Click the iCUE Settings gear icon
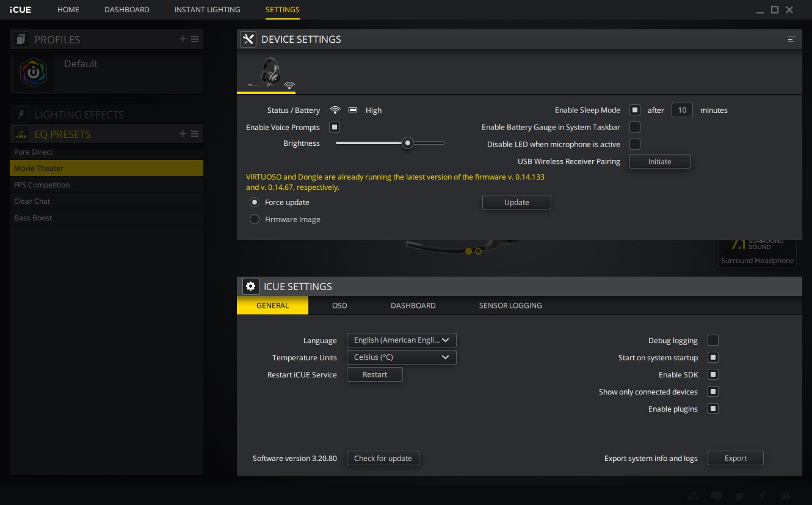Screen dimensions: 812x505 [x=250, y=286]
